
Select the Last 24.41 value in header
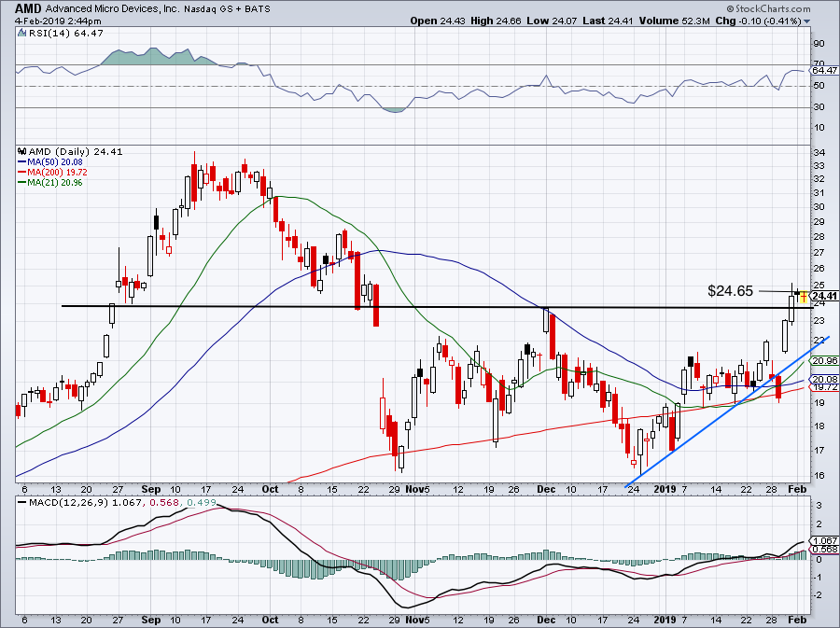(x=608, y=21)
